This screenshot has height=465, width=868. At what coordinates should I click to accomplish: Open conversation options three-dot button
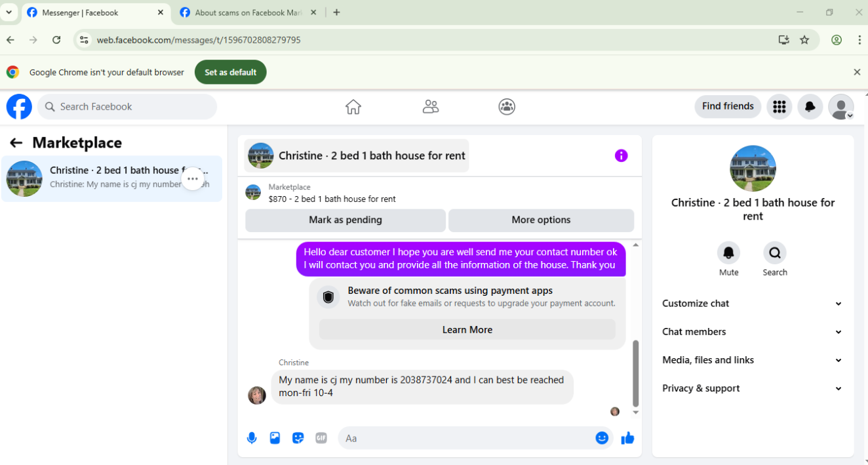click(x=193, y=178)
